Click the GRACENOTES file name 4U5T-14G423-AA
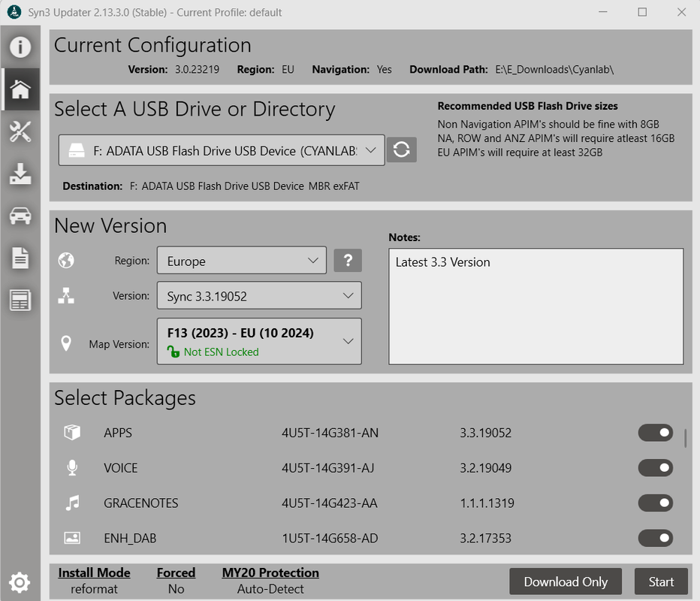700x601 pixels. (330, 503)
